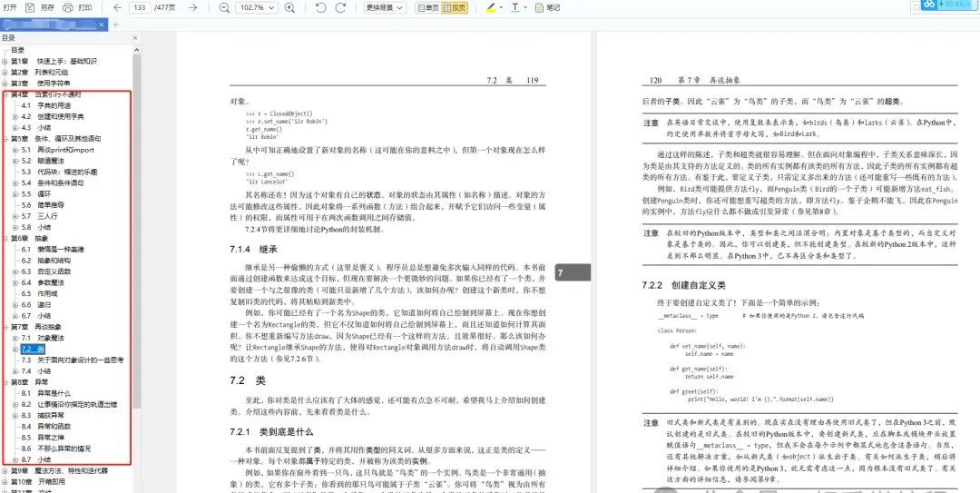Image resolution: width=980 pixels, height=493 pixels.
Task: Collapse chapter 5 (第5章) in outline
Action: (5, 138)
